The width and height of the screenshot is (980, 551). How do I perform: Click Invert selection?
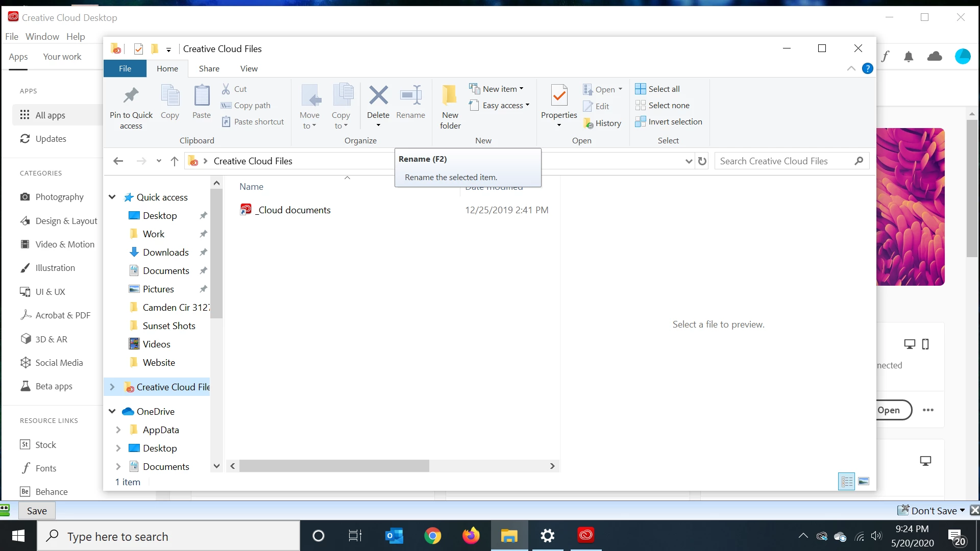[x=669, y=121]
